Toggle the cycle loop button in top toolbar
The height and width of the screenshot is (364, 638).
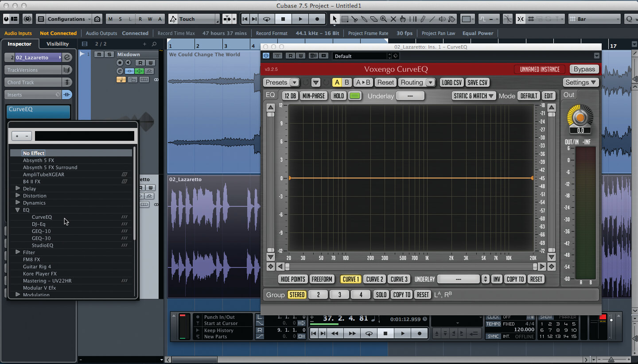click(x=266, y=19)
